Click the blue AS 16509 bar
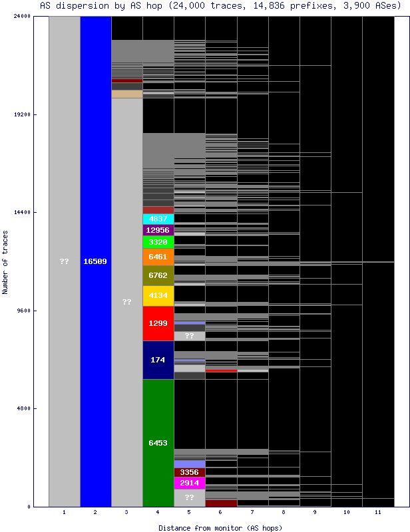The image size is (410, 532). click(95, 261)
